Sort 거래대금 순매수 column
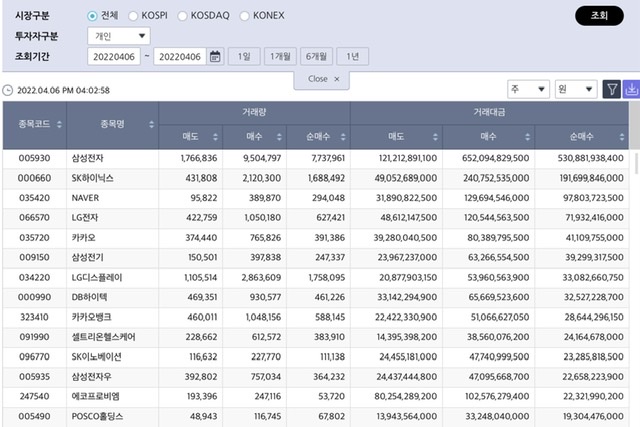 [620, 135]
